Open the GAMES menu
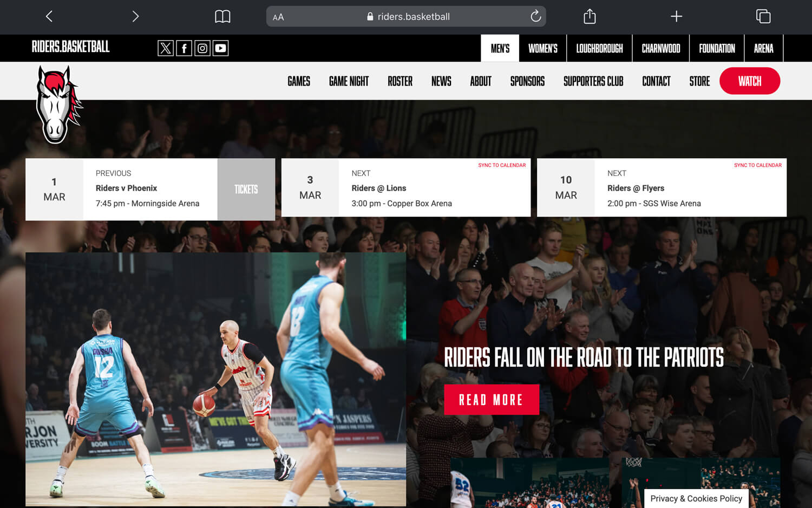Image resolution: width=812 pixels, height=508 pixels. tap(299, 81)
